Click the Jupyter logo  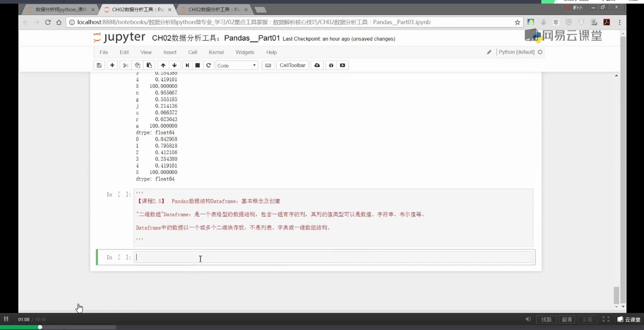point(119,37)
